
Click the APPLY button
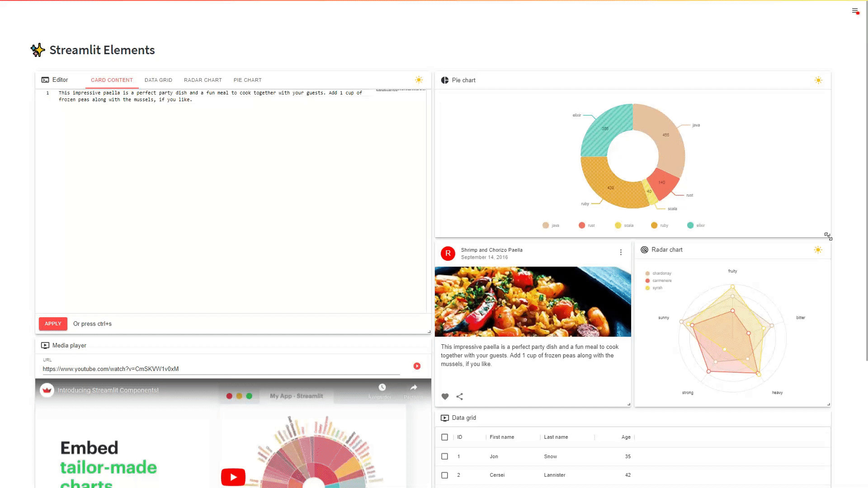tap(52, 324)
